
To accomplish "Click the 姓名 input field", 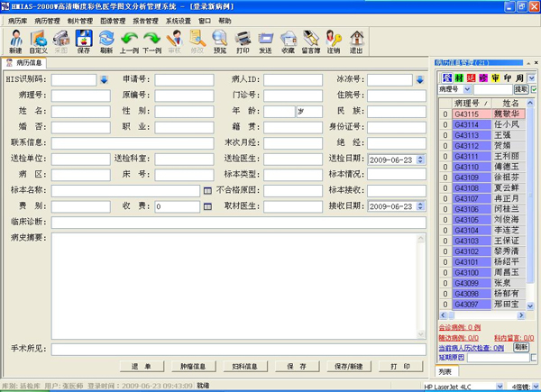I will coord(81,112).
